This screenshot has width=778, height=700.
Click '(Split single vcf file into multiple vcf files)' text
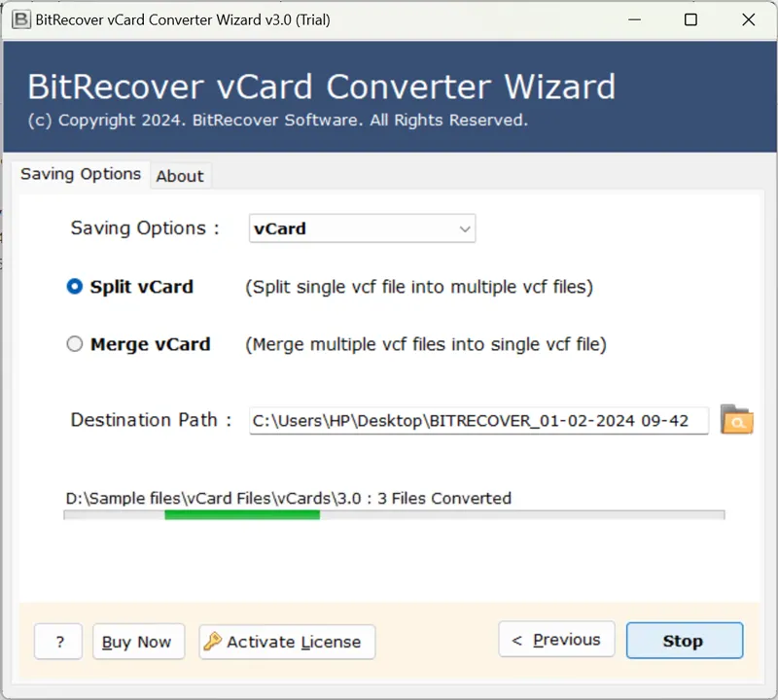419,287
